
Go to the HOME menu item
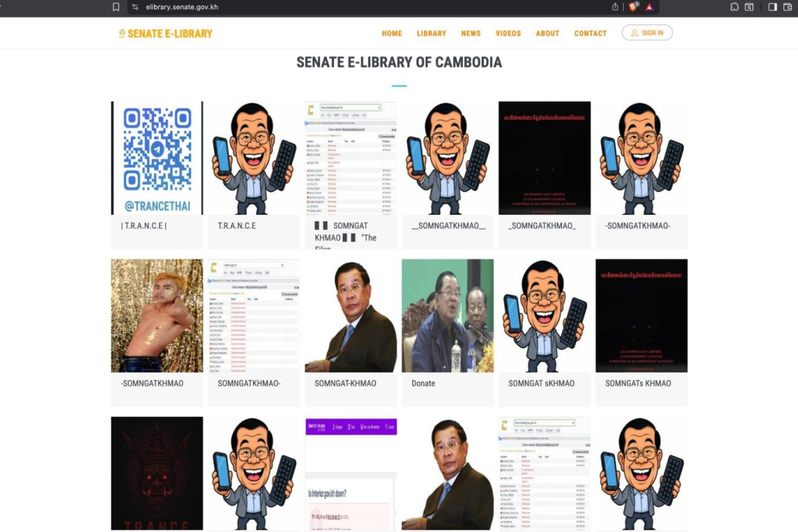coord(391,34)
